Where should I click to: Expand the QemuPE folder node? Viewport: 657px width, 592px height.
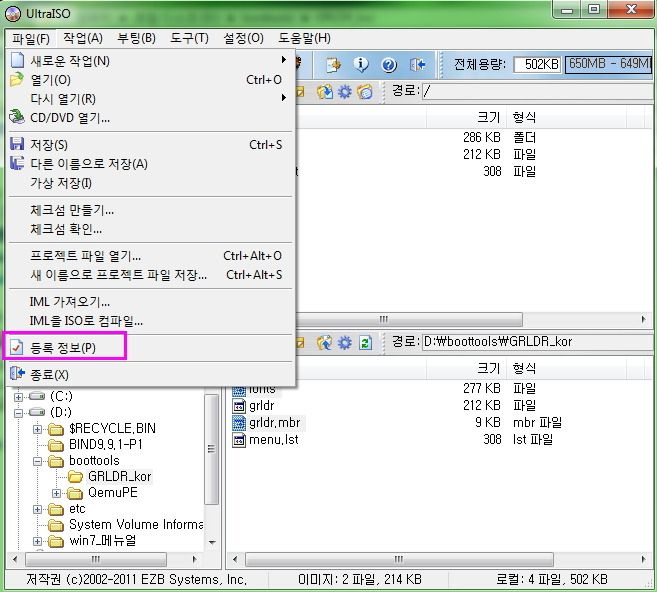pyautogui.click(x=56, y=494)
